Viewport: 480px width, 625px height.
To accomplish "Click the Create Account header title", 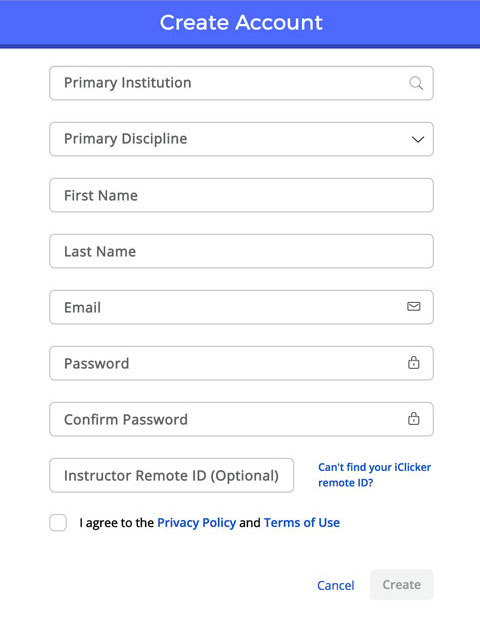I will pos(241,22).
